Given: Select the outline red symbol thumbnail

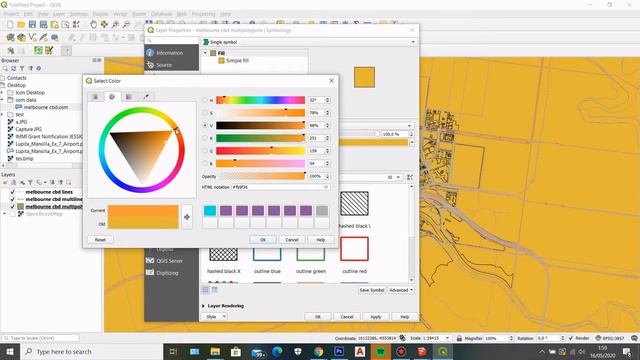Looking at the screenshot, I should [354, 249].
